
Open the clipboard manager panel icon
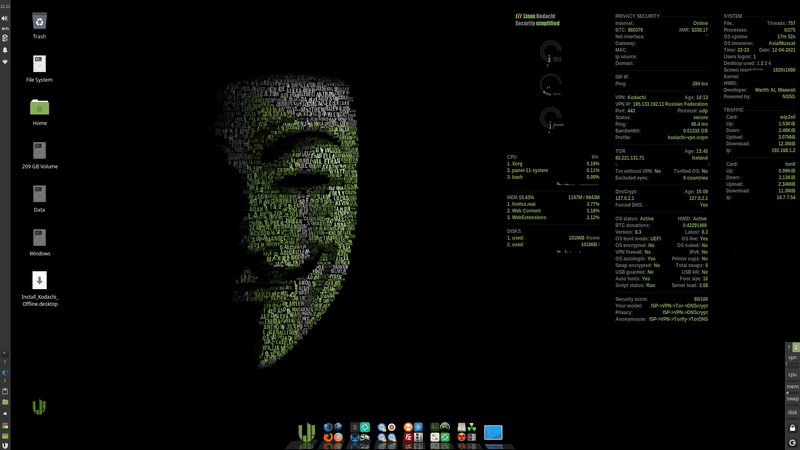point(5,38)
